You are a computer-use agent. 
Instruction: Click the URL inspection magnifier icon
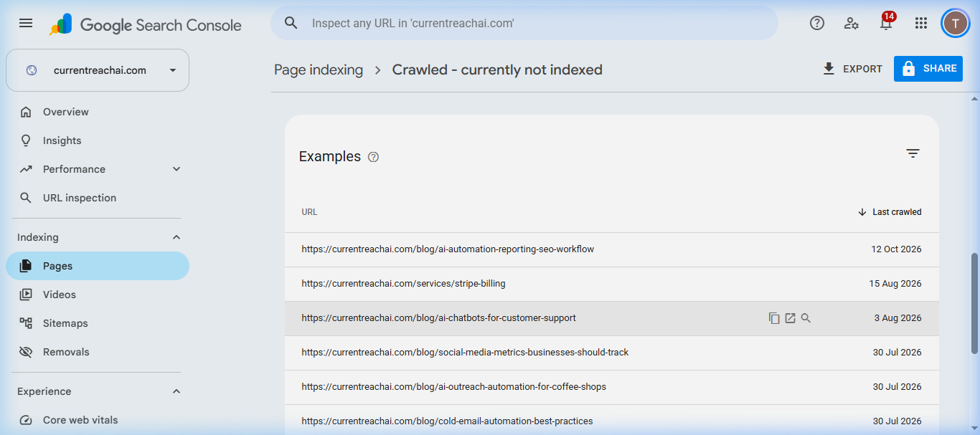[26, 198]
